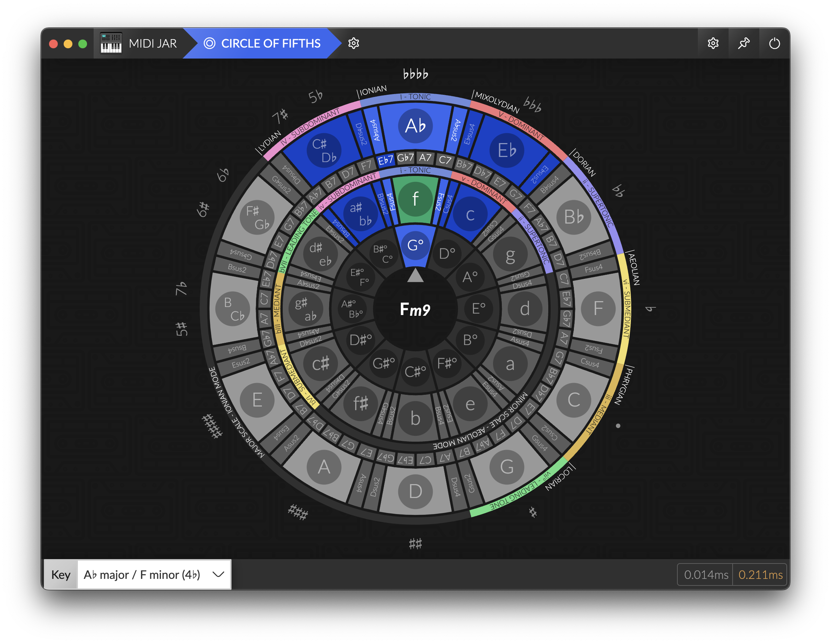This screenshot has height=644, width=831.
Task: Open the app settings gear in the top right
Action: click(713, 44)
